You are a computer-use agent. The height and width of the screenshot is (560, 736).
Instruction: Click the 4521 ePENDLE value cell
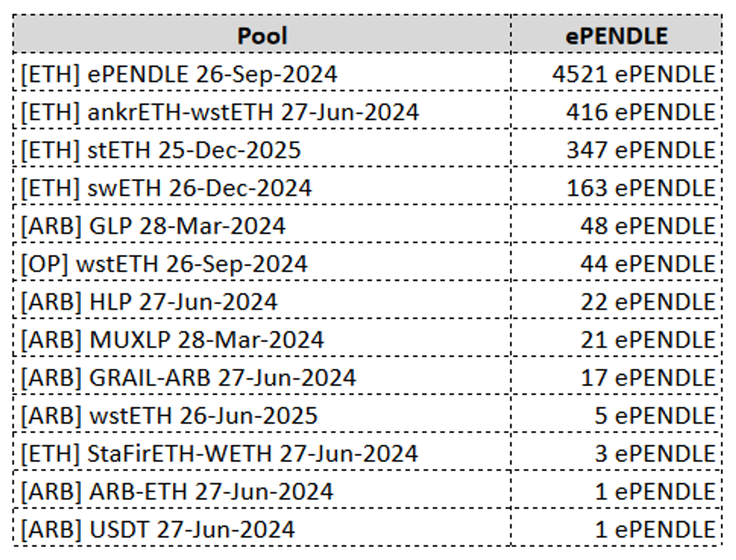click(x=633, y=74)
